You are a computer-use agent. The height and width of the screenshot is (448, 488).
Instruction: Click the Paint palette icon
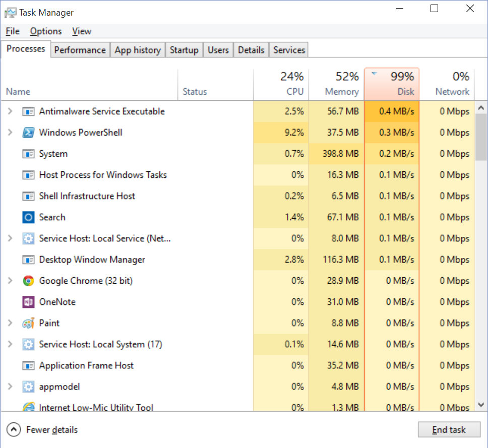pyautogui.click(x=28, y=323)
